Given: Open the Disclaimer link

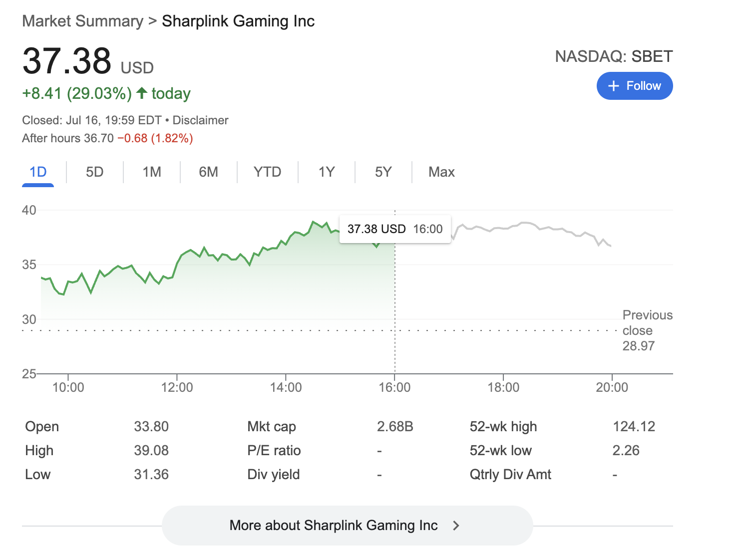Looking at the screenshot, I should pyautogui.click(x=200, y=120).
